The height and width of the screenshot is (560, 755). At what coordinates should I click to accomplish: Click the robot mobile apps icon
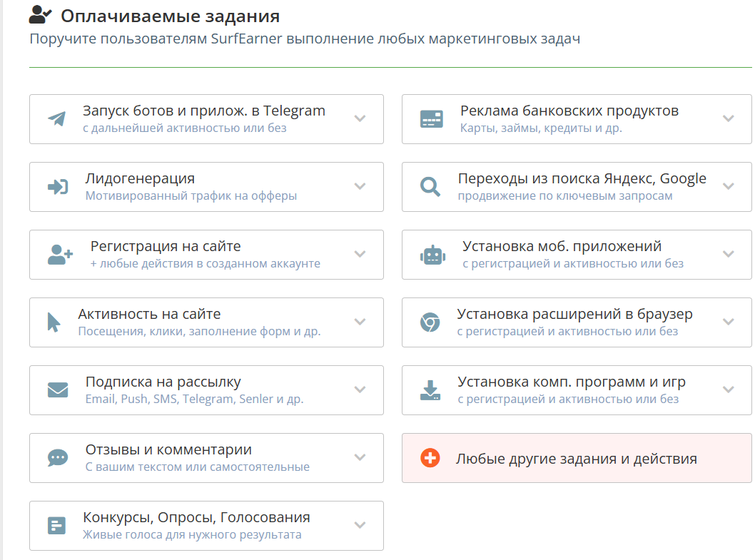433,255
